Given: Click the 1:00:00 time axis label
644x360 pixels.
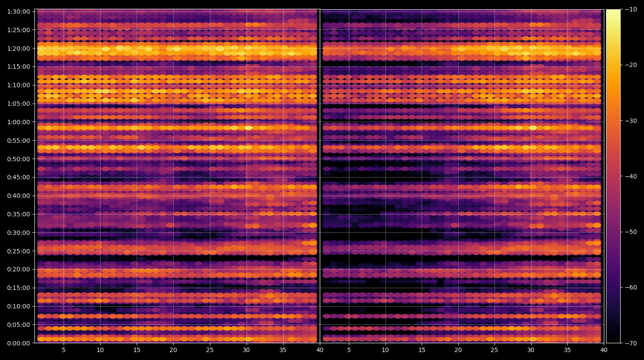Looking at the screenshot, I should pos(19,122).
